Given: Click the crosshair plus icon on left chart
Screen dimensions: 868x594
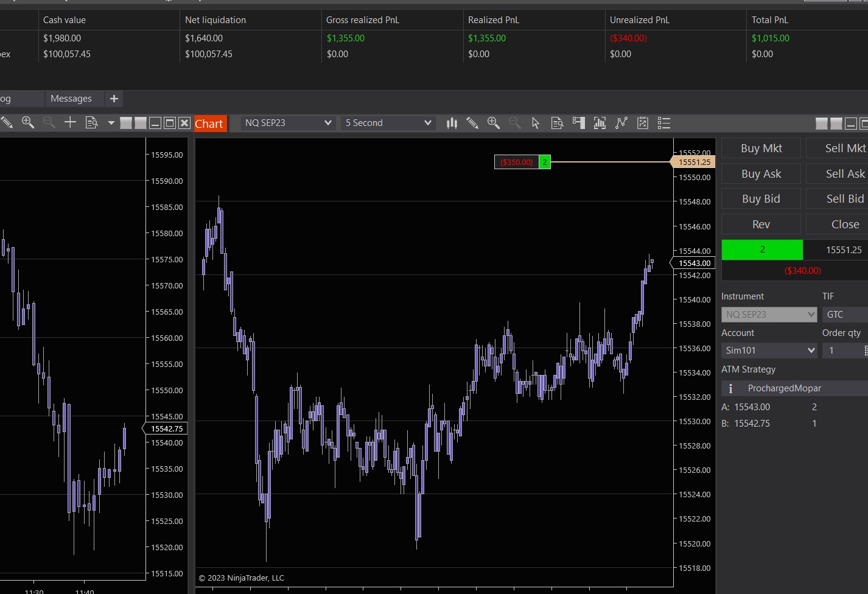Looking at the screenshot, I should (x=70, y=122).
